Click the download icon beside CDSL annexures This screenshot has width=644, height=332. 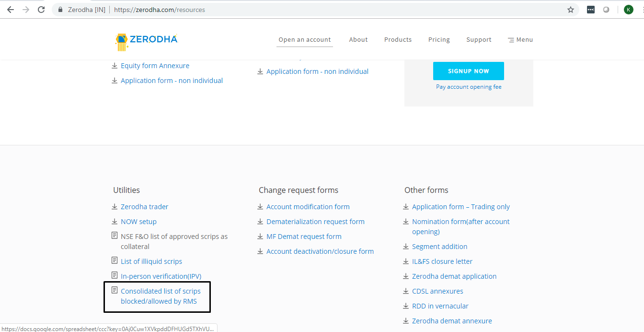[x=406, y=291]
